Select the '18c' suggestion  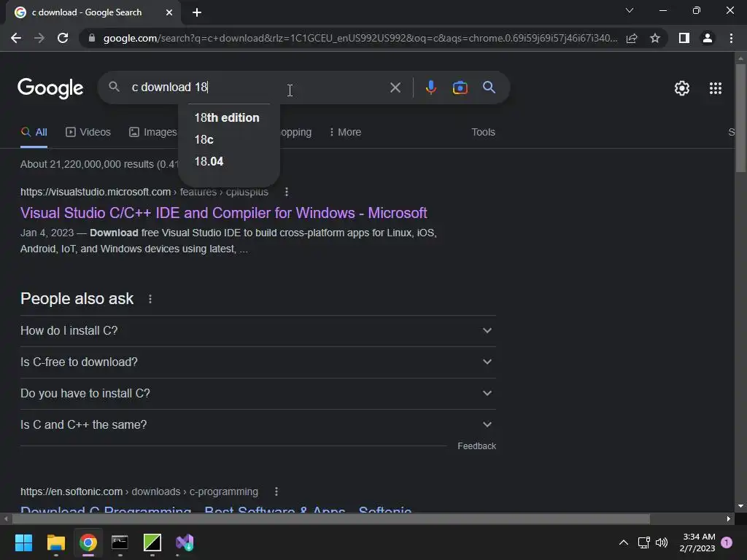pos(204,139)
